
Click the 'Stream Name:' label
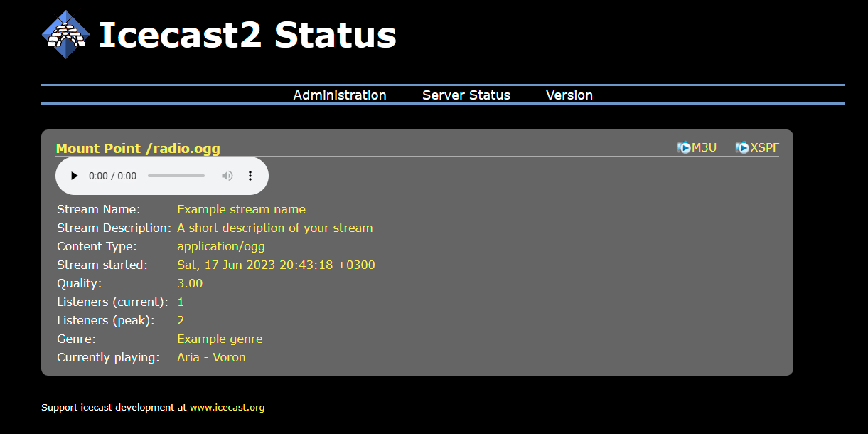[x=98, y=209]
